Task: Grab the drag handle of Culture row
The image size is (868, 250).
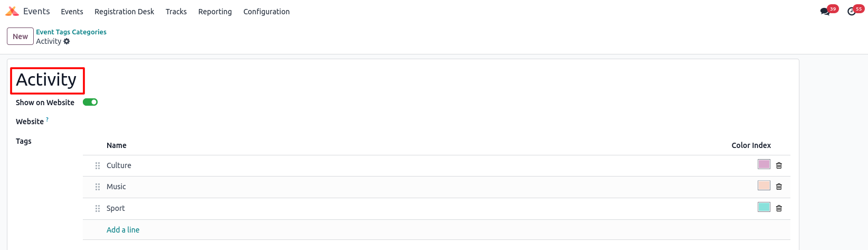Action: pyautogui.click(x=98, y=165)
